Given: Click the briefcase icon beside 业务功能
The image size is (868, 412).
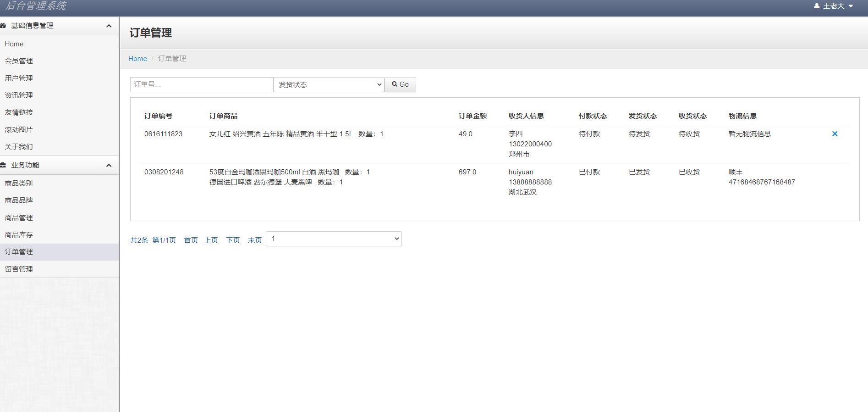Looking at the screenshot, I should point(3,165).
